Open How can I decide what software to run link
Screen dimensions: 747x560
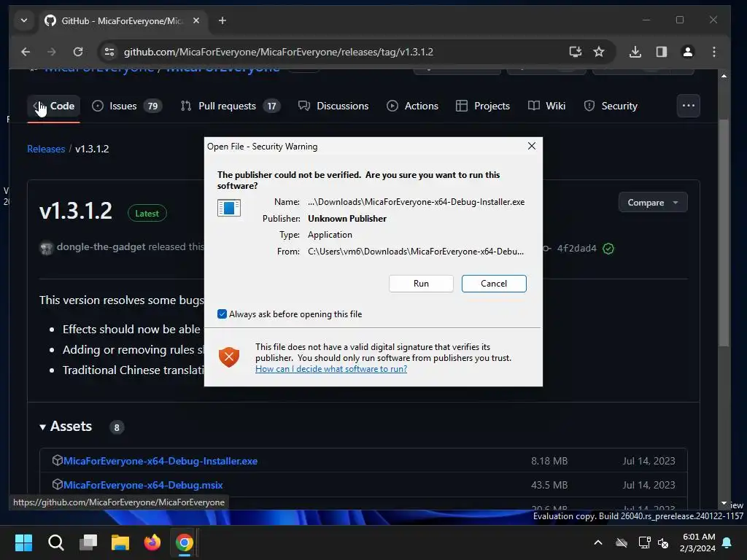click(x=331, y=368)
